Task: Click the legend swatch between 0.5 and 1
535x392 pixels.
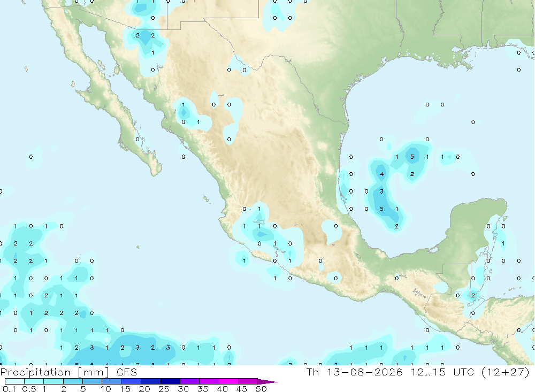Action: point(34,381)
